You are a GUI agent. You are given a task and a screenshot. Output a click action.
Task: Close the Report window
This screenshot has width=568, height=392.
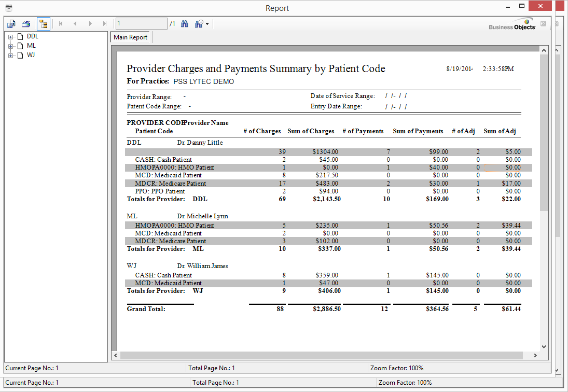(x=540, y=6)
